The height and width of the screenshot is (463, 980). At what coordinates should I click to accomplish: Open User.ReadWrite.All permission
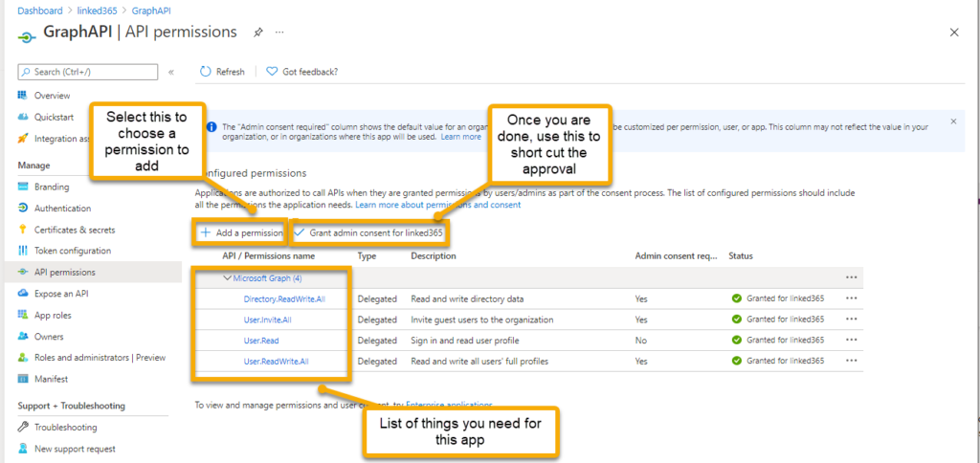point(277,362)
